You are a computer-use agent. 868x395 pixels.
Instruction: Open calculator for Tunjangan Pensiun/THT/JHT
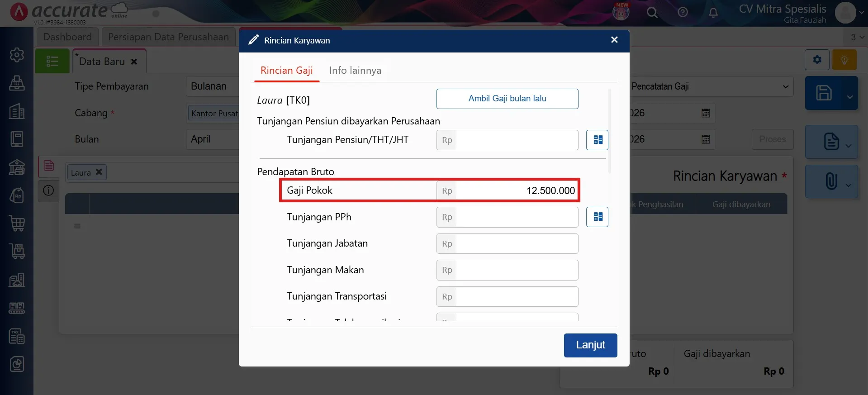coord(597,140)
